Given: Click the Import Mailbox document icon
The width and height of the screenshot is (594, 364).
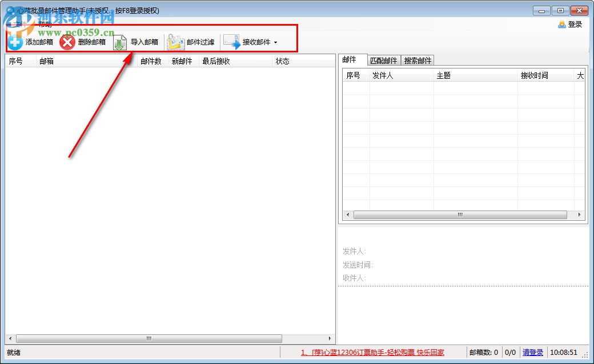Looking at the screenshot, I should [120, 42].
